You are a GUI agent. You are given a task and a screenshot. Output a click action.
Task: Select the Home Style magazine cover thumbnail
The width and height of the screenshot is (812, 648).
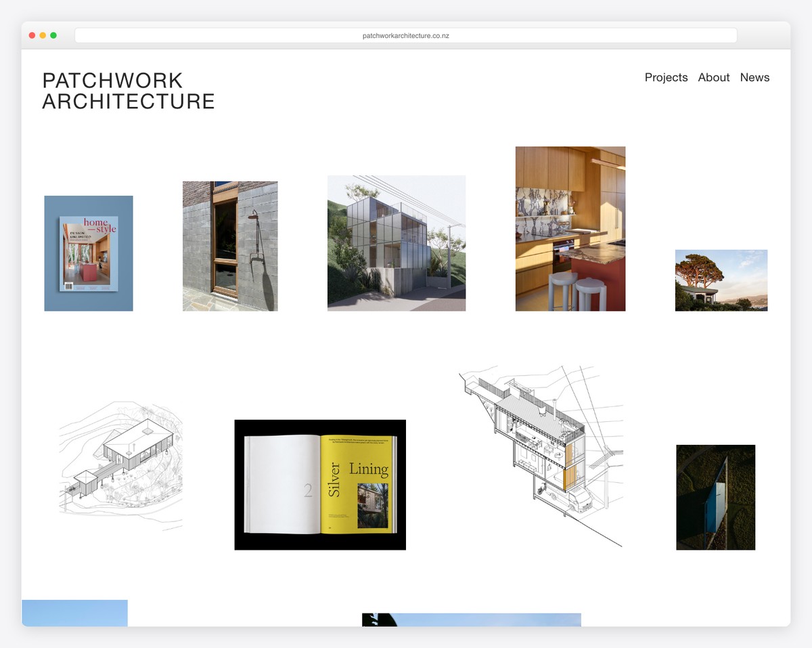(x=89, y=253)
